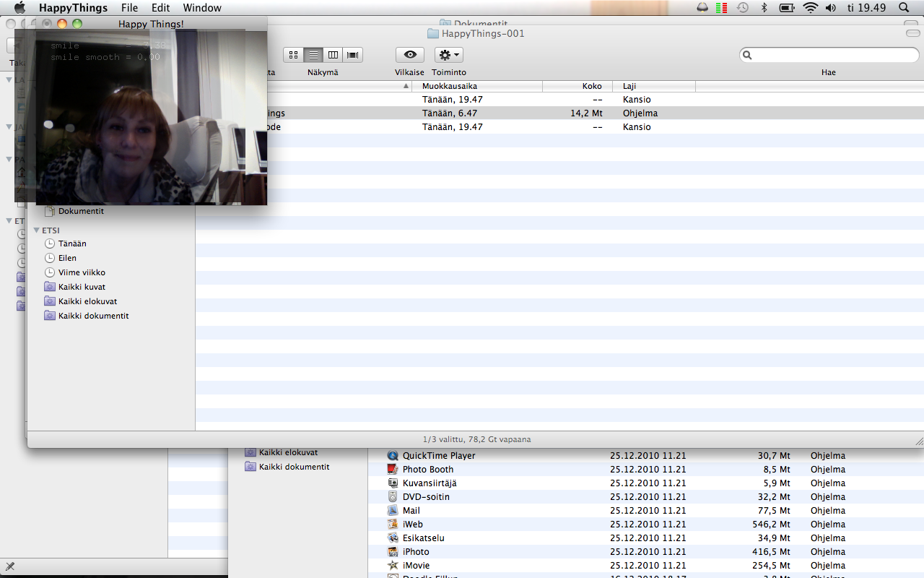Image resolution: width=924 pixels, height=578 pixels.
Task: Click the Bluetooth menu bar icon
Action: [764, 8]
